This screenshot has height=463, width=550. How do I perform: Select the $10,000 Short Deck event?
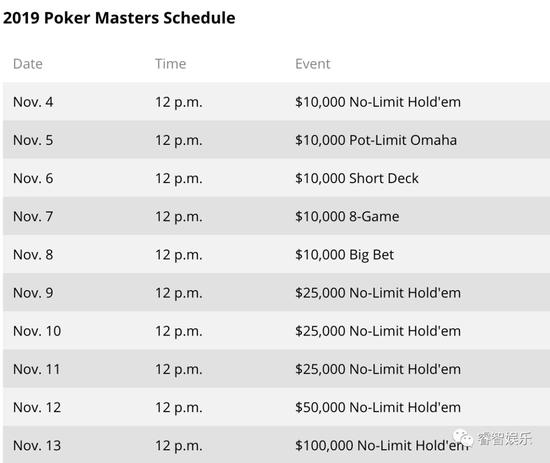(357, 179)
